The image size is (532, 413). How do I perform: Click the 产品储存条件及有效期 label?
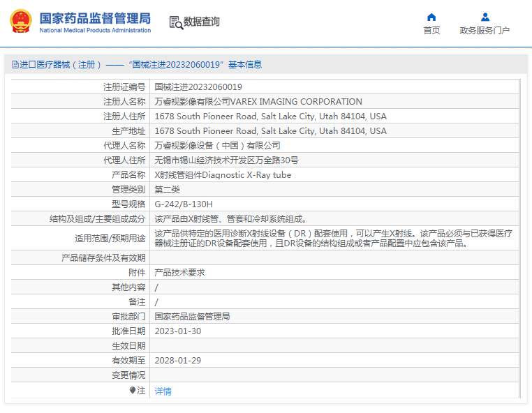pos(103,258)
